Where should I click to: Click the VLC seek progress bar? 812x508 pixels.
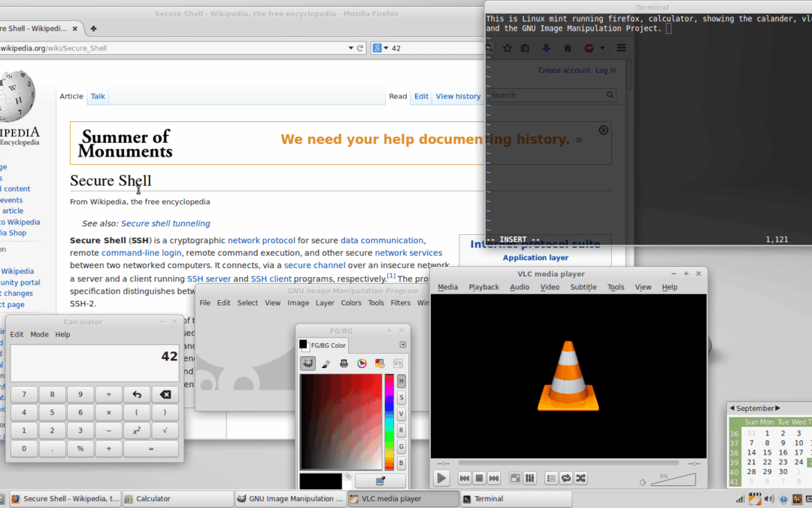tap(568, 463)
